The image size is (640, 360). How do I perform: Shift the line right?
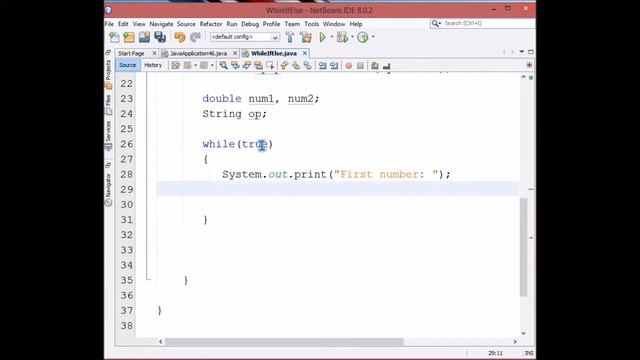point(334,65)
